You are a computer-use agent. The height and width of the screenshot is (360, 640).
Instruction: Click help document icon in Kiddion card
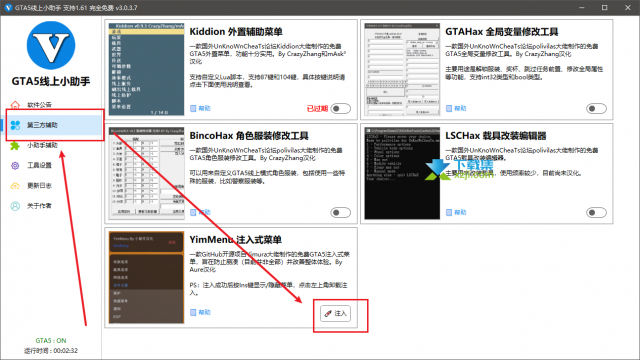(193, 108)
